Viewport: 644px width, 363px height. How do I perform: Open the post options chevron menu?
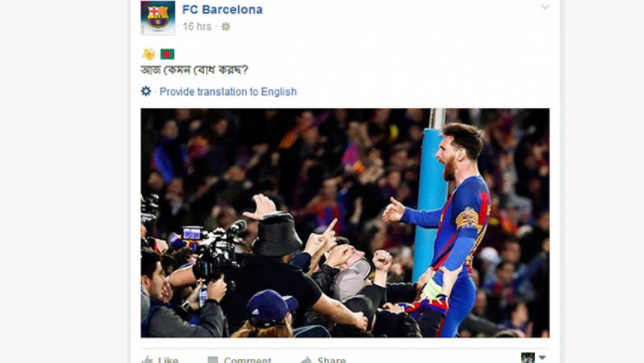(545, 7)
